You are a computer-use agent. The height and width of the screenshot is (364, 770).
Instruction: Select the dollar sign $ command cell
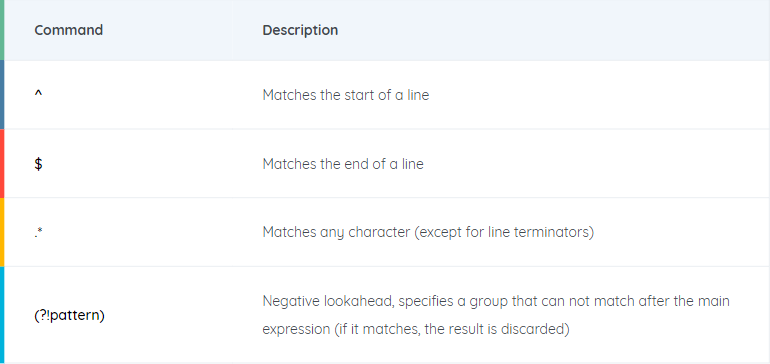38,164
